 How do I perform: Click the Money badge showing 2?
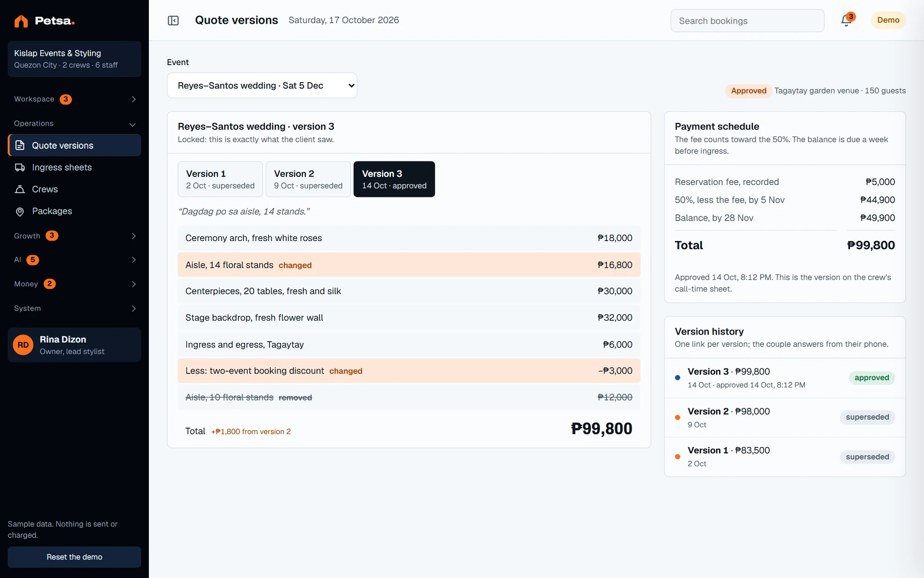pyautogui.click(x=50, y=284)
